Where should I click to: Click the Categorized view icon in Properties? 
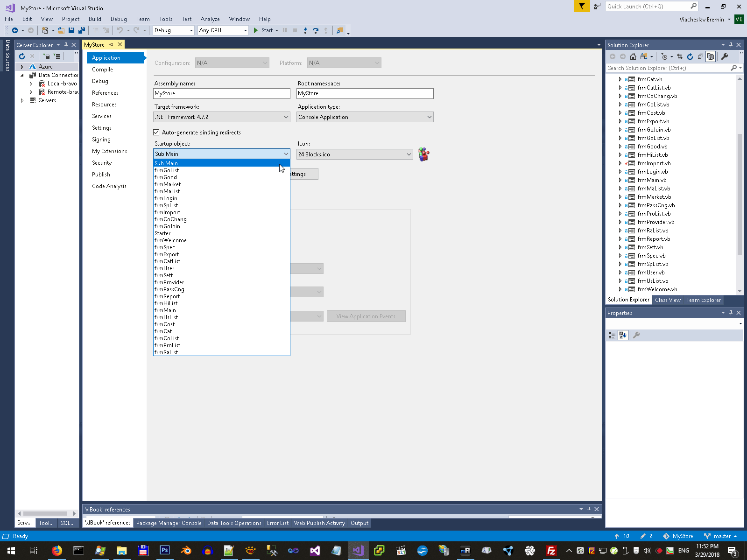612,335
